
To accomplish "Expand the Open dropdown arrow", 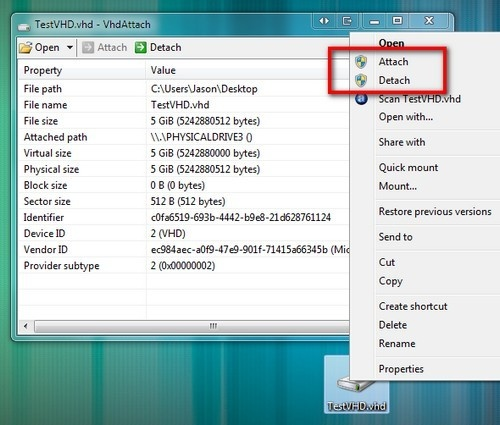I will pos(70,47).
